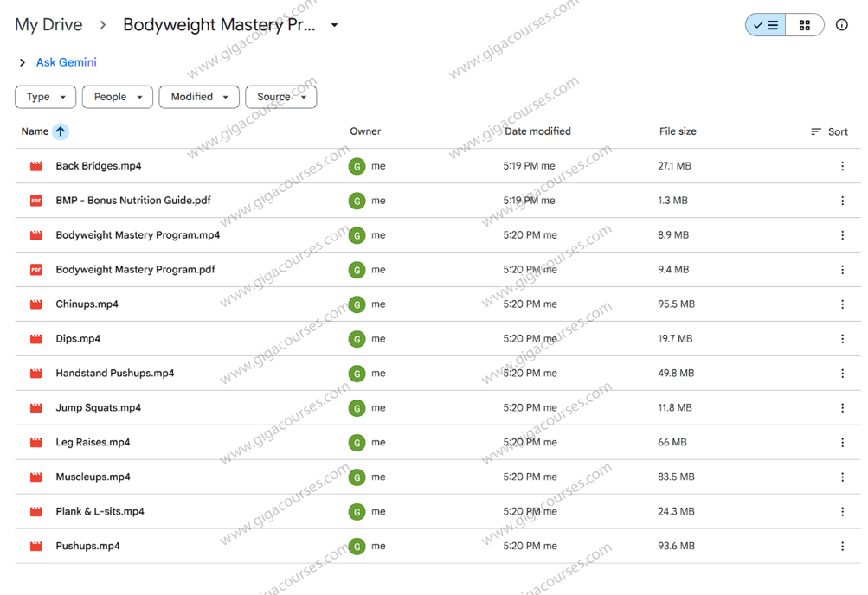This screenshot has height=595, width=868.
Task: Click the PDF icon for BMP - Bonus Nutrition Guide
Action: [35, 200]
